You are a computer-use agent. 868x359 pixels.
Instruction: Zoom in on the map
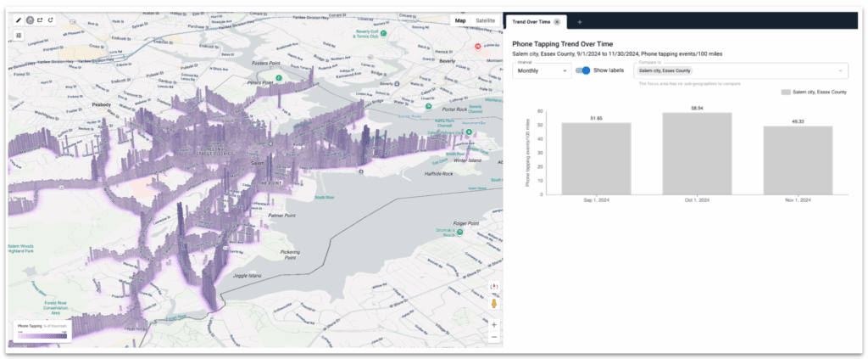pyautogui.click(x=493, y=324)
